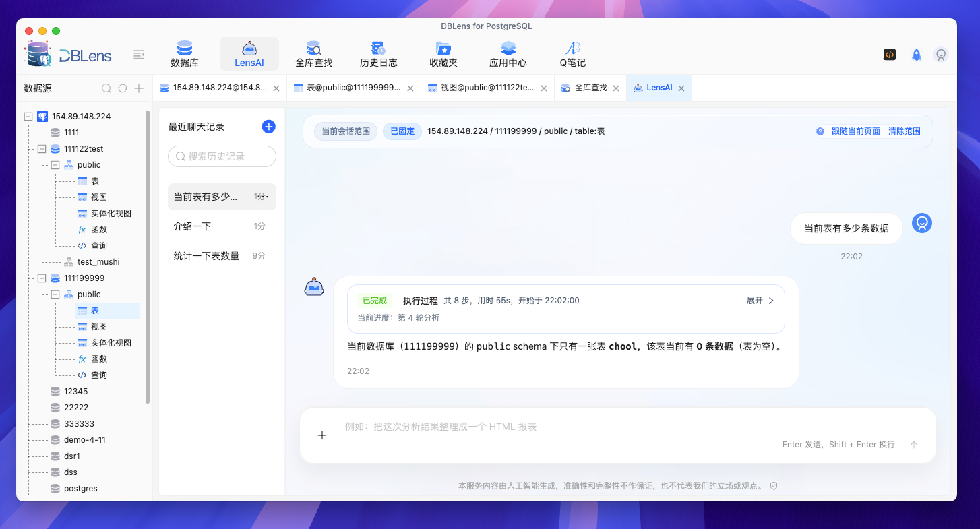Close the 表@public@111199999 tab

click(409, 88)
